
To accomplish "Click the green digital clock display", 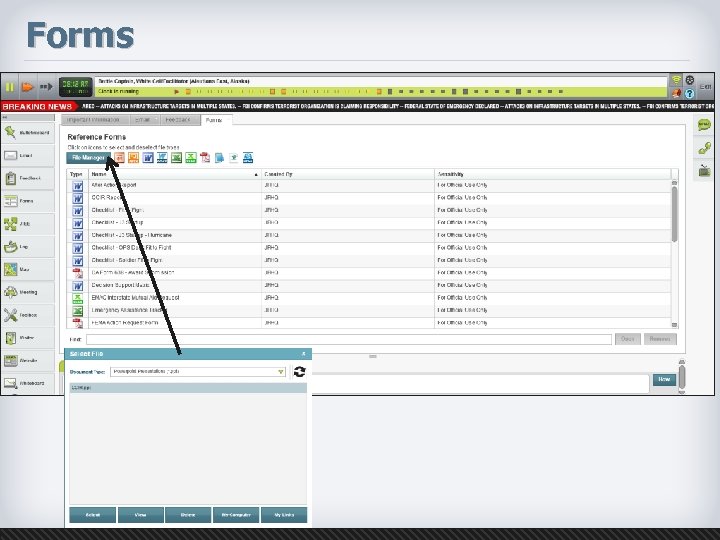I will 75,86.
